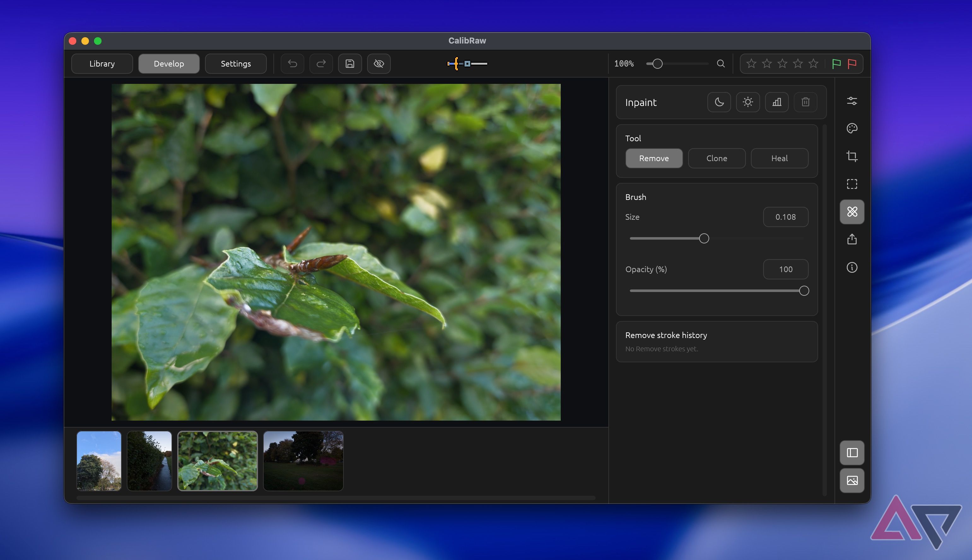Screen dimensions: 972x560
Task: Select the crop tool icon
Action: click(852, 156)
